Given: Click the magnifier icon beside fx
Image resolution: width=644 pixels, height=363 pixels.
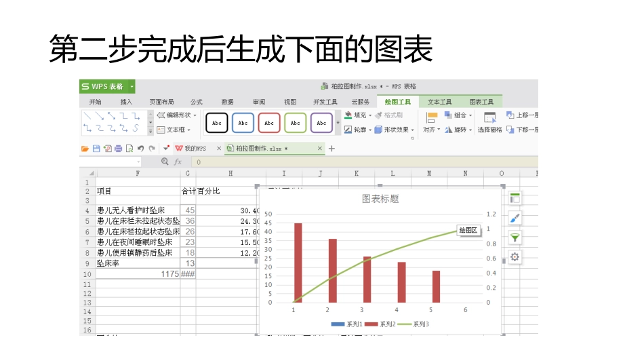Looking at the screenshot, I should point(165,161).
